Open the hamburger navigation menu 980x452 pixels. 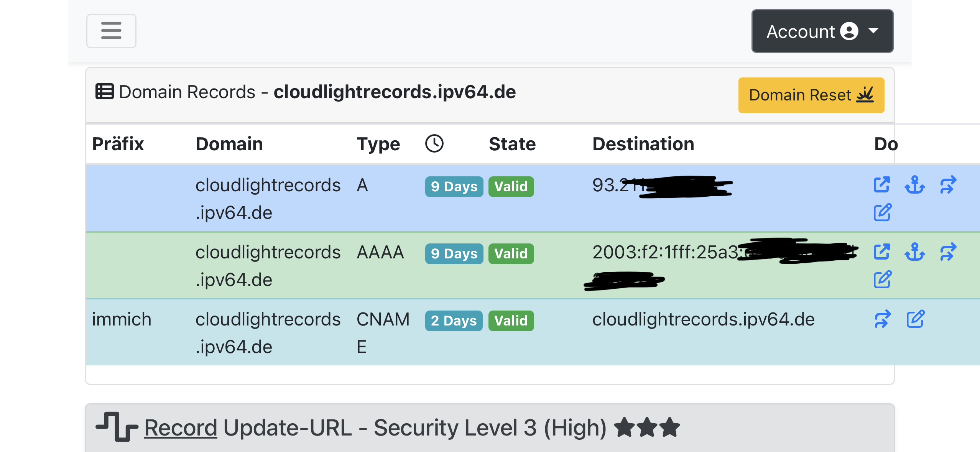pyautogui.click(x=111, y=31)
